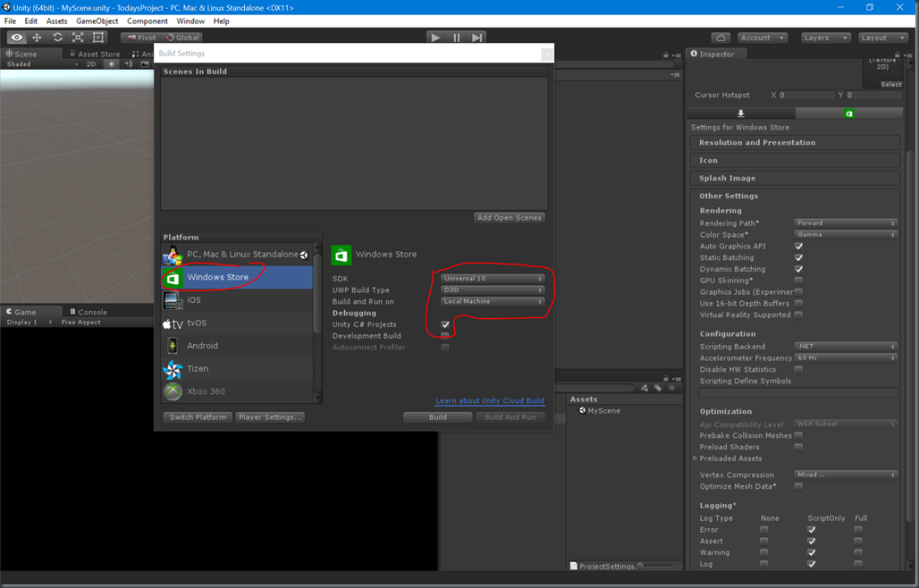Open the Window menu
Screen dimensions: 919x588
coord(190,21)
